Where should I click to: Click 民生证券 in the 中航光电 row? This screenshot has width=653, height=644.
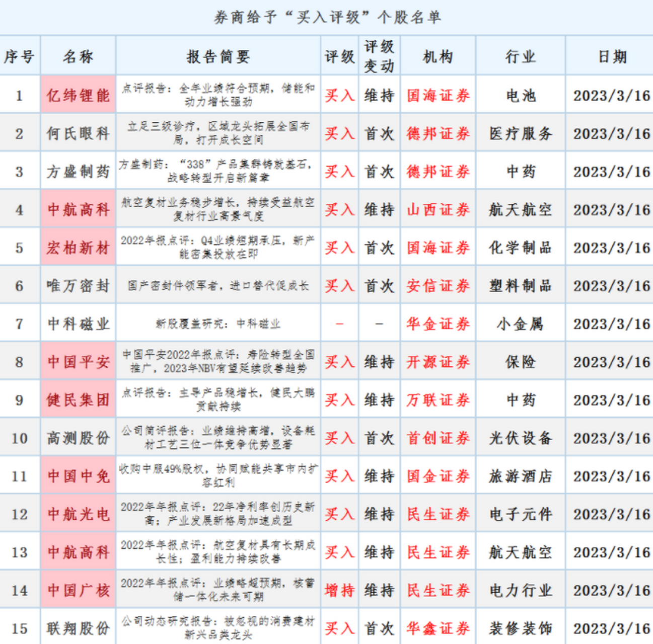pos(438,514)
